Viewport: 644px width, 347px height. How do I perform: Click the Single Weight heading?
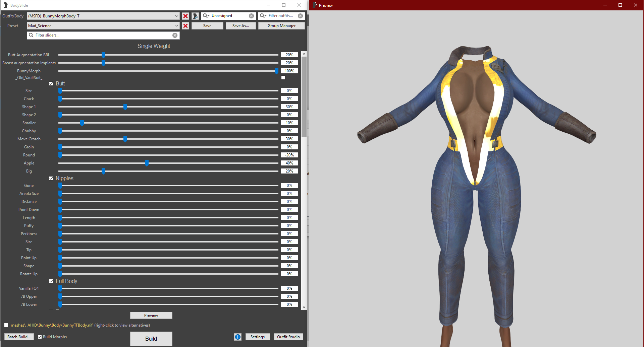point(154,46)
